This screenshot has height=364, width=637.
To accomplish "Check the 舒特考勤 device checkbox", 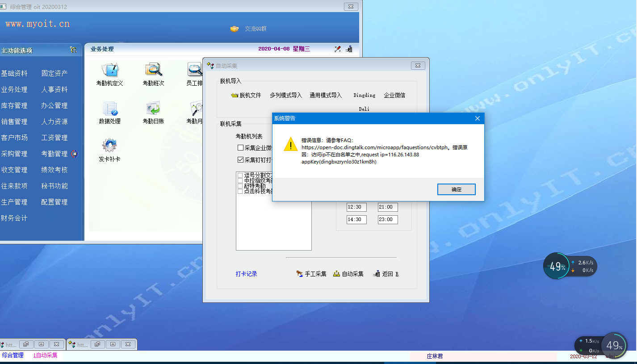I will pyautogui.click(x=240, y=186).
